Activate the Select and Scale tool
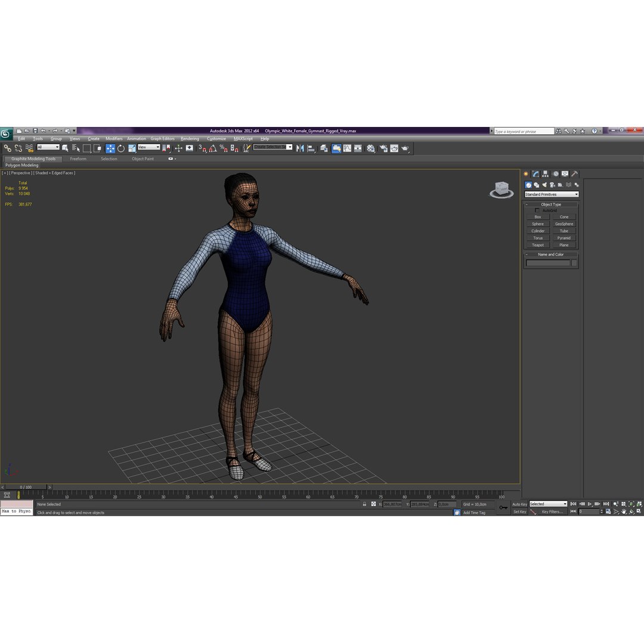 [x=131, y=148]
